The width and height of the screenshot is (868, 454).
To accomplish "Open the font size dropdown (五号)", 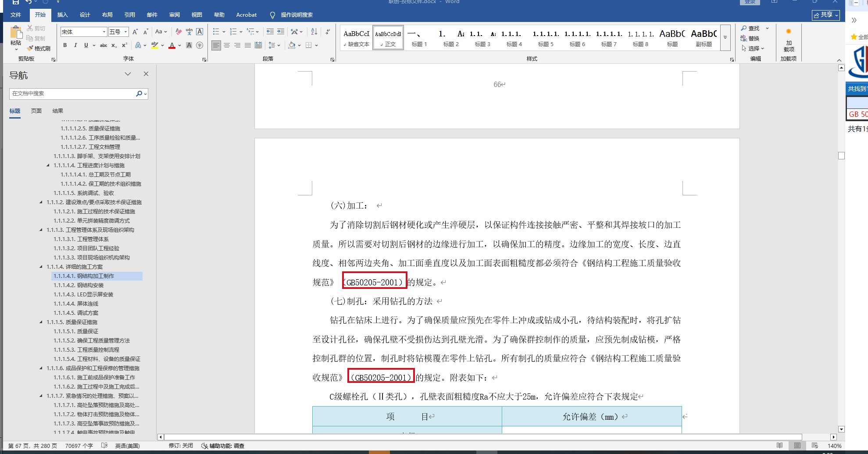I will pyautogui.click(x=125, y=32).
